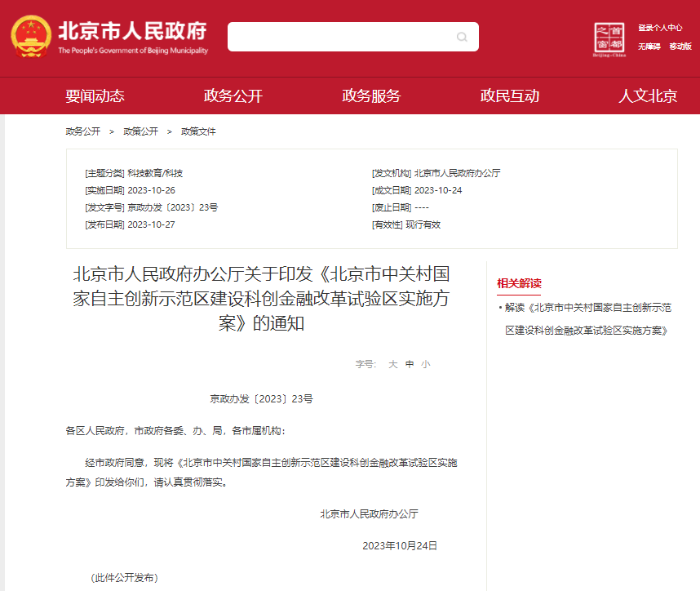Switch to 移动版 mobile version
The width and height of the screenshot is (700, 591).
(x=680, y=47)
